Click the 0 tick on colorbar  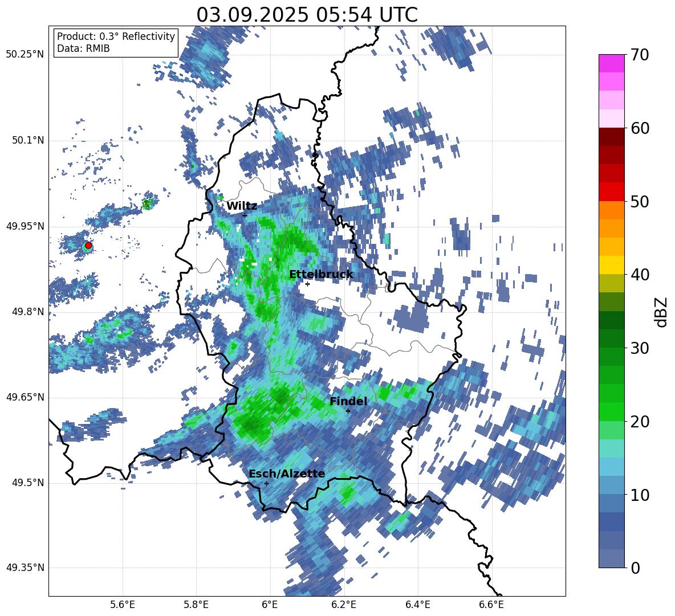pos(636,568)
